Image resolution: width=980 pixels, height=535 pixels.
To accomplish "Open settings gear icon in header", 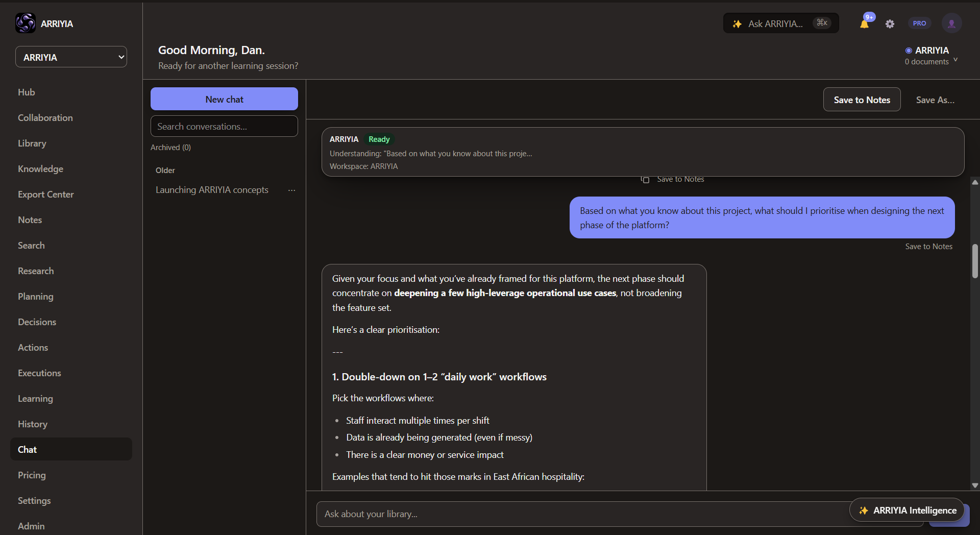I will [x=890, y=24].
